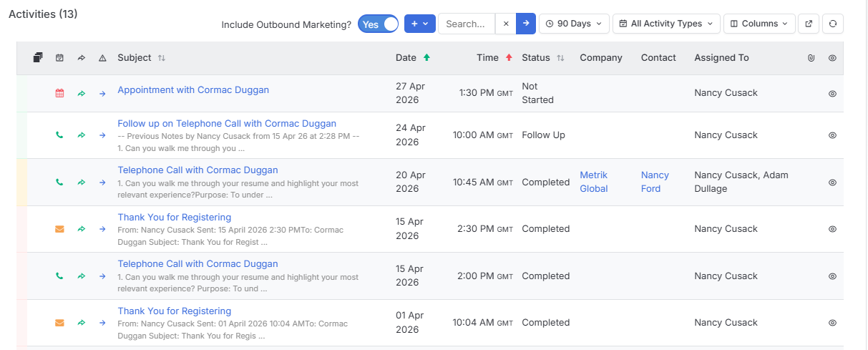Click the Company column header
The width and height of the screenshot is (868, 350).
(601, 58)
